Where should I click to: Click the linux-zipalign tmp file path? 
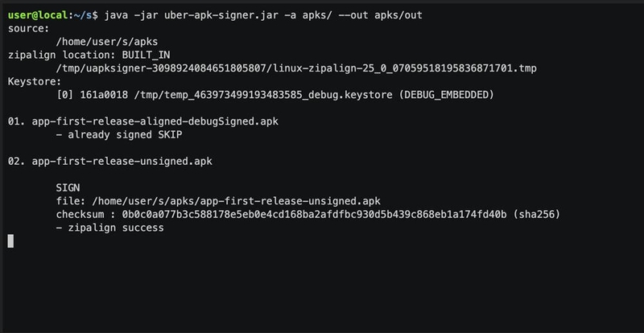pyautogui.click(x=296, y=68)
